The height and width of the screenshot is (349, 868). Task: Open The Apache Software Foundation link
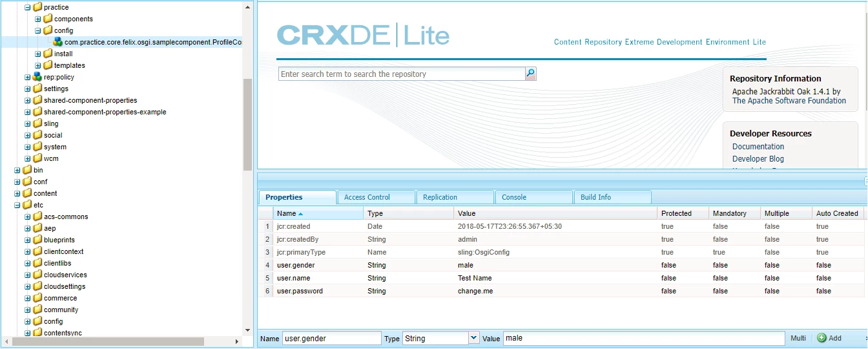point(789,101)
